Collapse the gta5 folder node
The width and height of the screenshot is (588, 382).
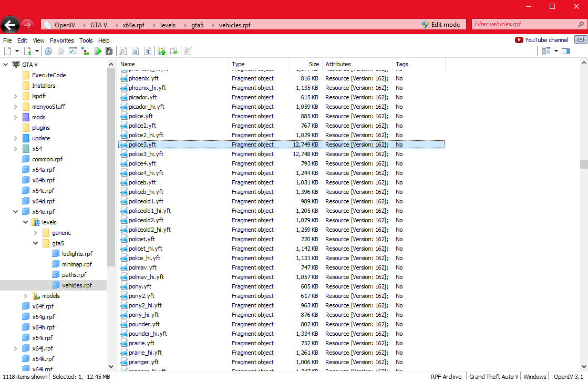pos(36,243)
